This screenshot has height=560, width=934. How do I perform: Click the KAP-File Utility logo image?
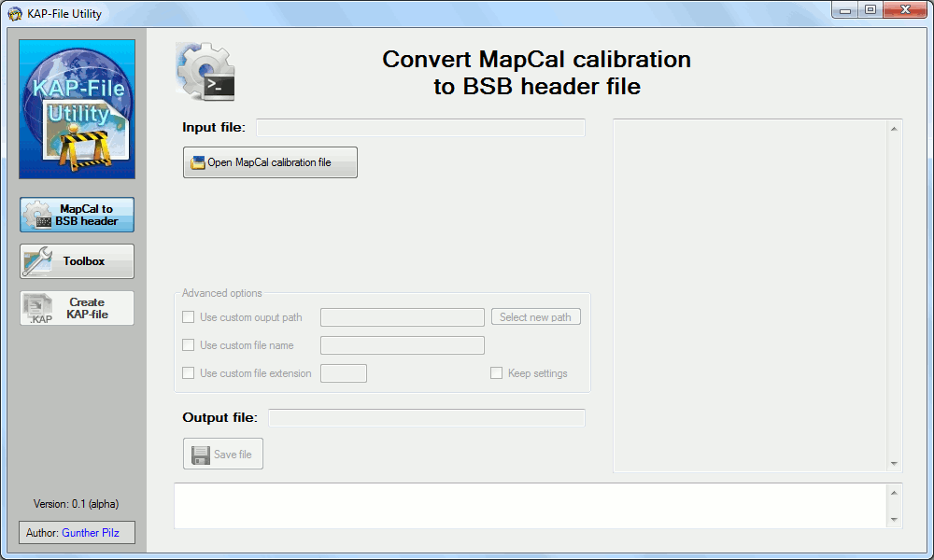point(77,109)
